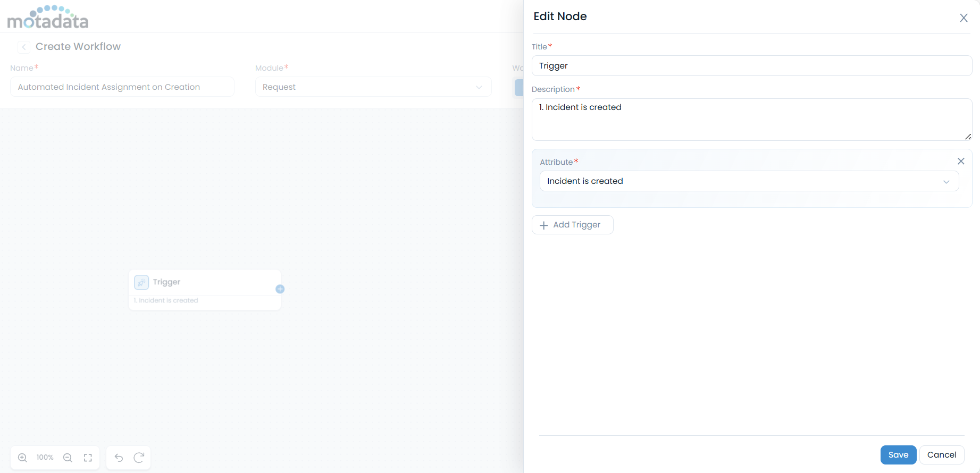
Task: Remove the Attribute trigger condition
Action: click(x=960, y=161)
